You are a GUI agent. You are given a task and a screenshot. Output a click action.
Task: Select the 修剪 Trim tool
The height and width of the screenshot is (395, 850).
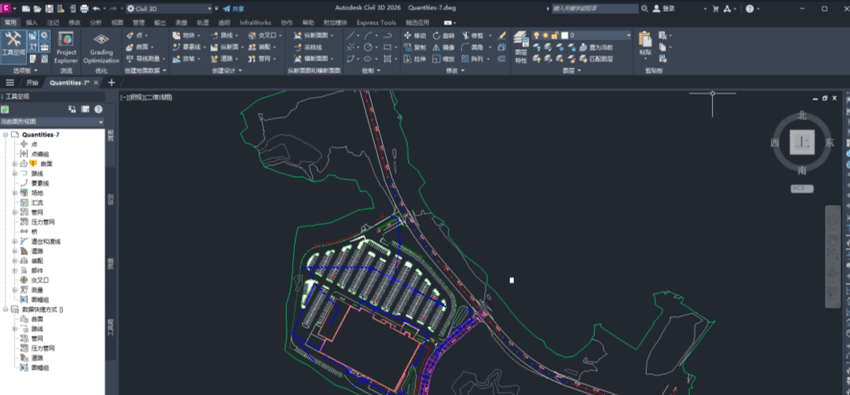[x=473, y=35]
